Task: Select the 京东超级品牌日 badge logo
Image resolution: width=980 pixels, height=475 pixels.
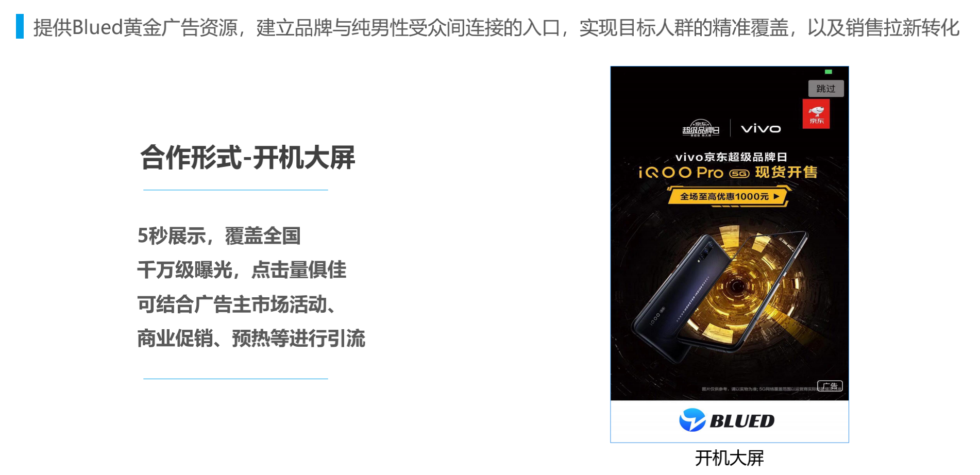Action: pyautogui.click(x=701, y=128)
